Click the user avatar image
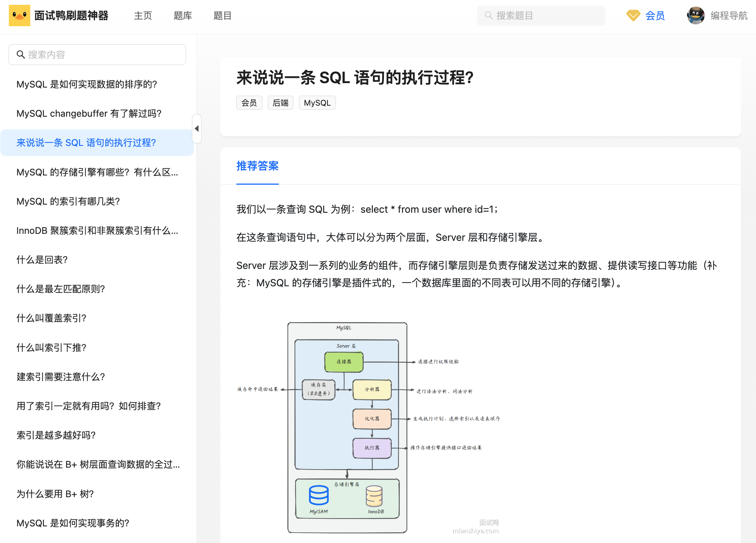756x543 pixels. point(695,16)
